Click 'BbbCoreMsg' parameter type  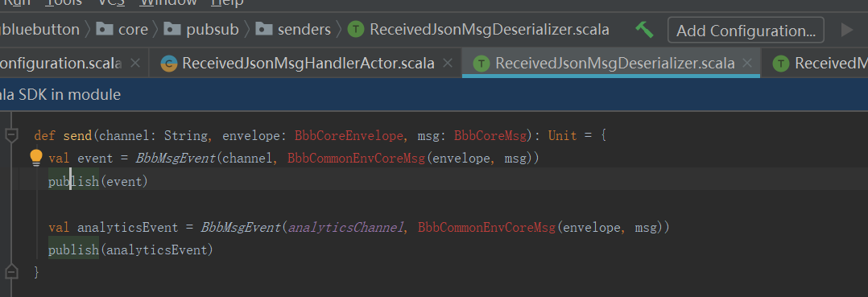click(490, 135)
